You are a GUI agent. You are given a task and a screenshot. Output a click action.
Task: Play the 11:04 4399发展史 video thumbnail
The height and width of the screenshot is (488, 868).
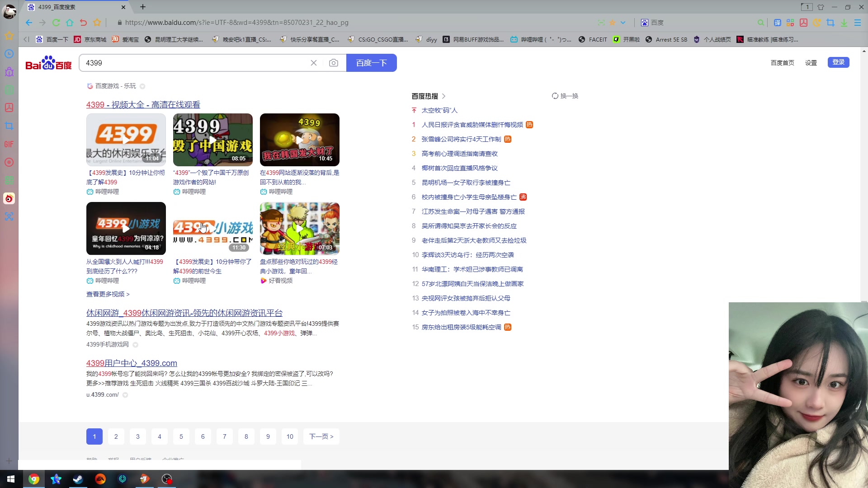[126, 140]
